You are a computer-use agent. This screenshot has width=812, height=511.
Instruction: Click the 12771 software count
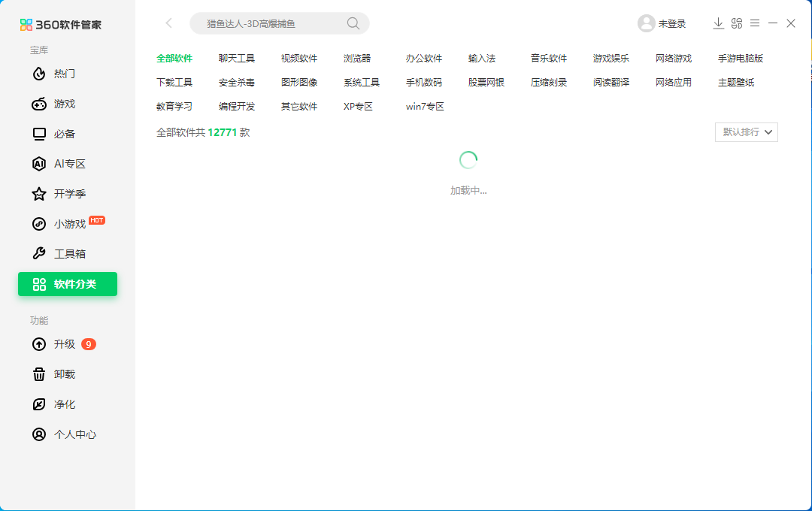(222, 132)
